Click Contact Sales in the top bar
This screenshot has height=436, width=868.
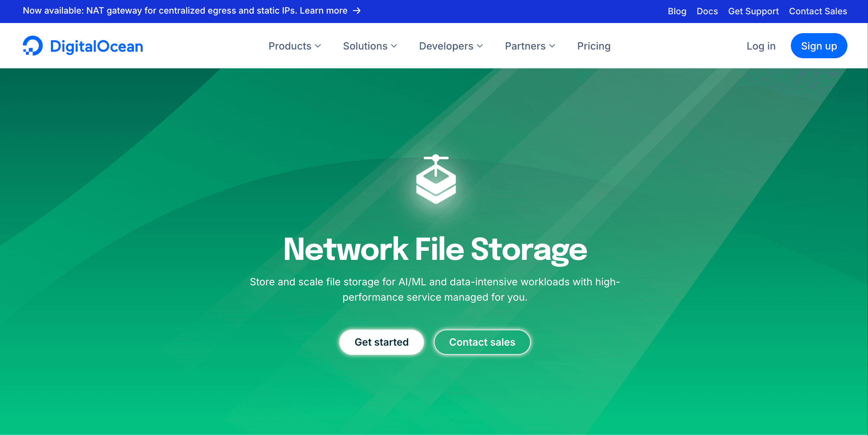point(818,11)
